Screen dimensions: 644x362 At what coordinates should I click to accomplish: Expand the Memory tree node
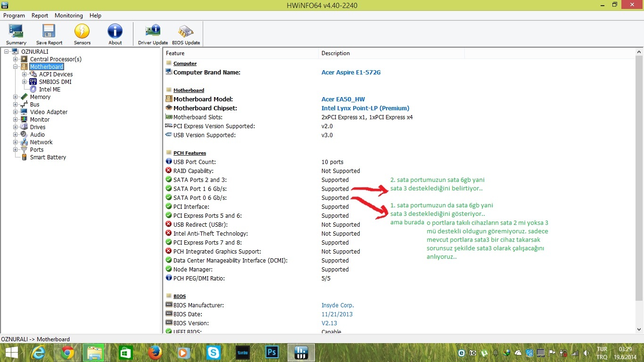[x=16, y=97]
